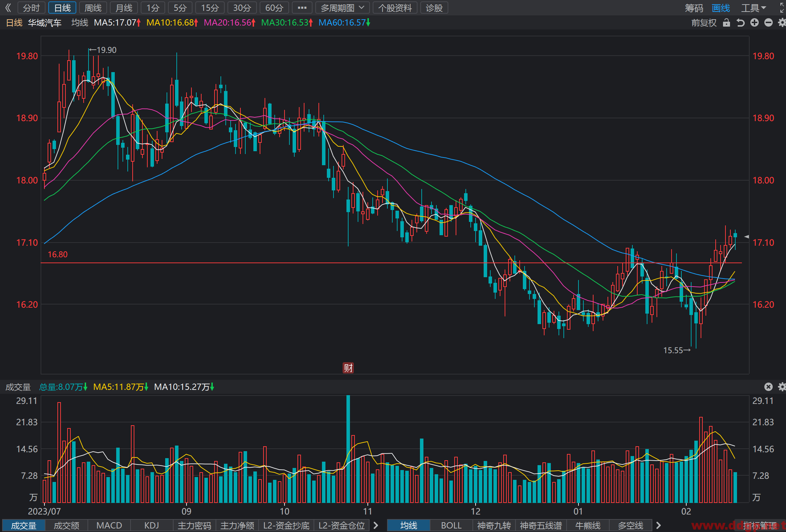This screenshot has width=786, height=532.
Task: Toggle the 前复权 adjustment setting
Action: coord(704,23)
